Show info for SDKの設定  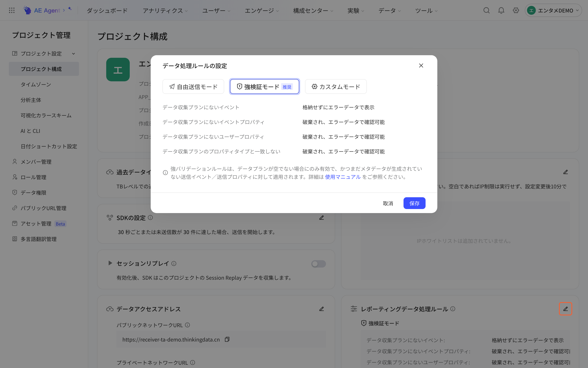pos(150,217)
